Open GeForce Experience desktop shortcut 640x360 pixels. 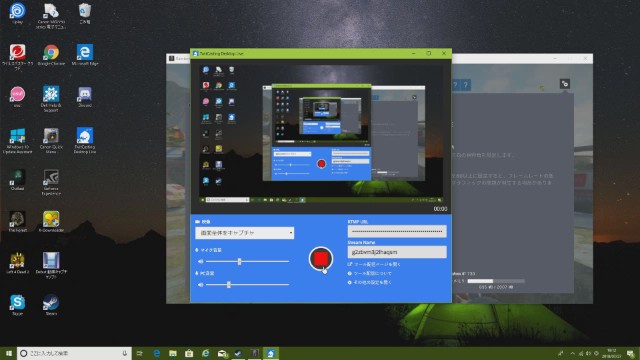[51, 182]
